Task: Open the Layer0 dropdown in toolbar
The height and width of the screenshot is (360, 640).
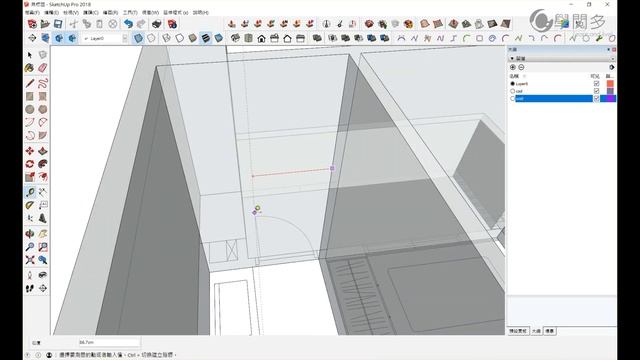Action: (125, 38)
